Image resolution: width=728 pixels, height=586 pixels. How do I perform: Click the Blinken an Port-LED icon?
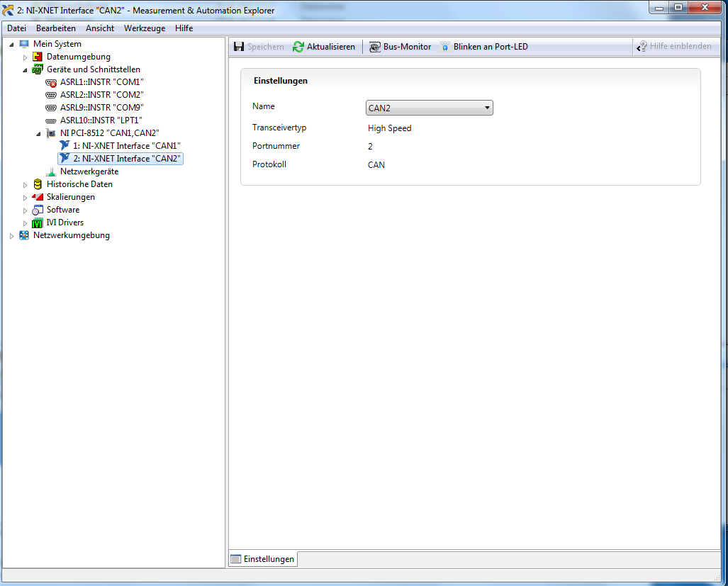(x=444, y=47)
